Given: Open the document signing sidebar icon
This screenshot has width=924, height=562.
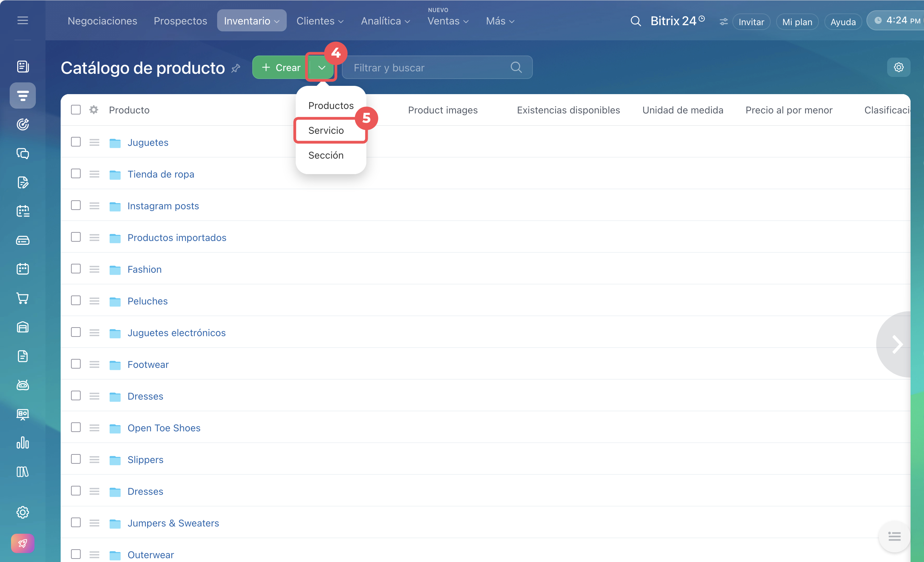Looking at the screenshot, I should [x=22, y=182].
